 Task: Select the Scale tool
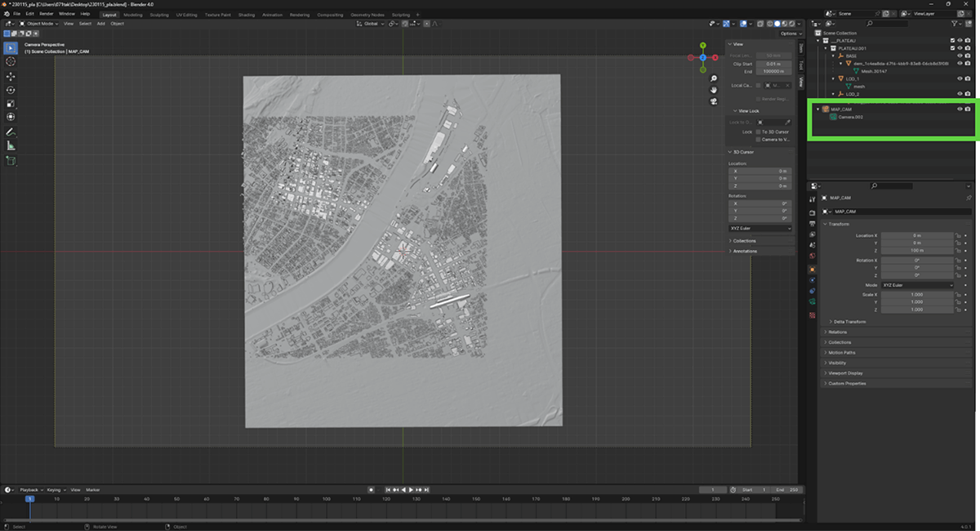[x=11, y=104]
